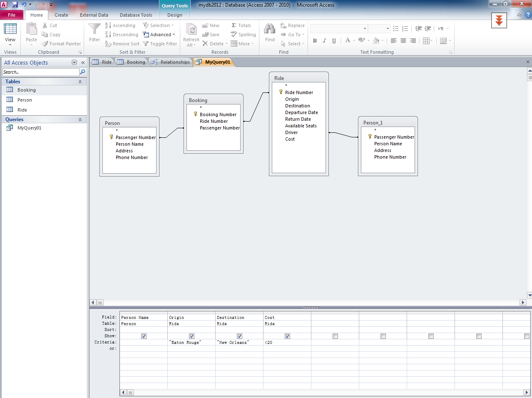Viewport: 532px width, 398px height.
Task: Enable the Show checkbox in the fifth column
Action: pyautogui.click(x=335, y=336)
